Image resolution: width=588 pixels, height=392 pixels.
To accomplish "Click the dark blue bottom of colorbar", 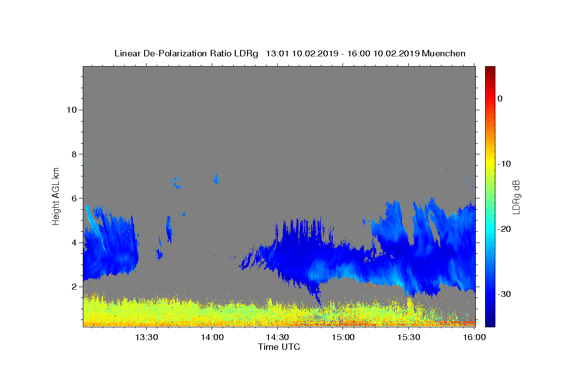I will point(490,322).
